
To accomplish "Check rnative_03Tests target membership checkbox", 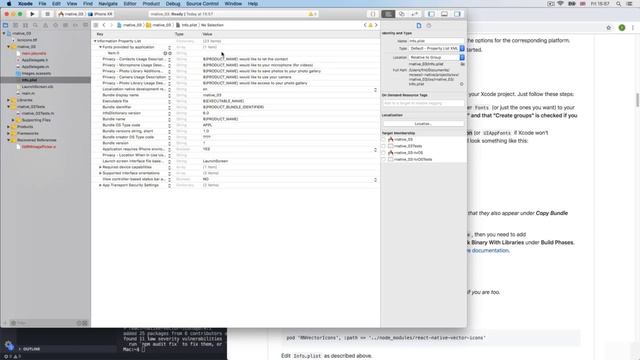I will click(384, 146).
